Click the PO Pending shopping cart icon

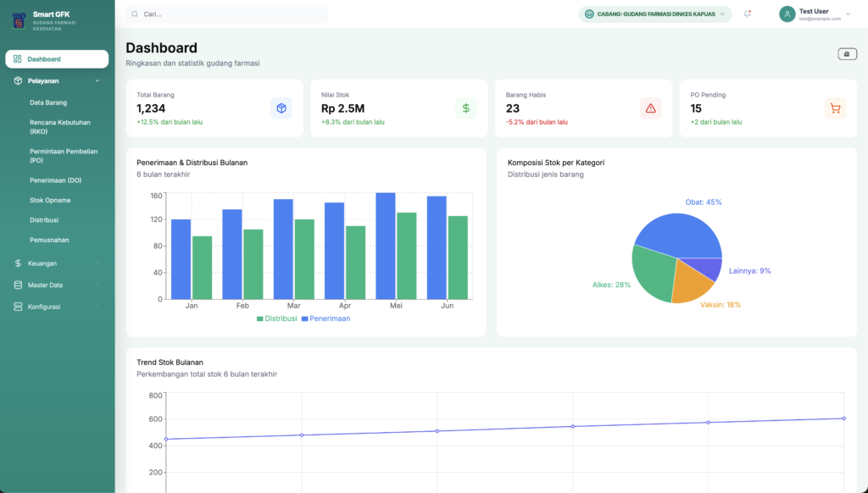coord(835,108)
